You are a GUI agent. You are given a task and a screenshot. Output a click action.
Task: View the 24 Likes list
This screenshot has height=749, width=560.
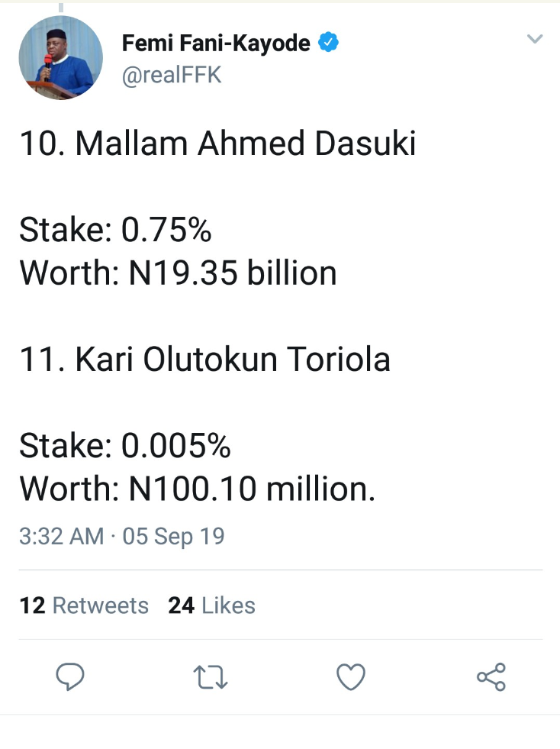[211, 605]
